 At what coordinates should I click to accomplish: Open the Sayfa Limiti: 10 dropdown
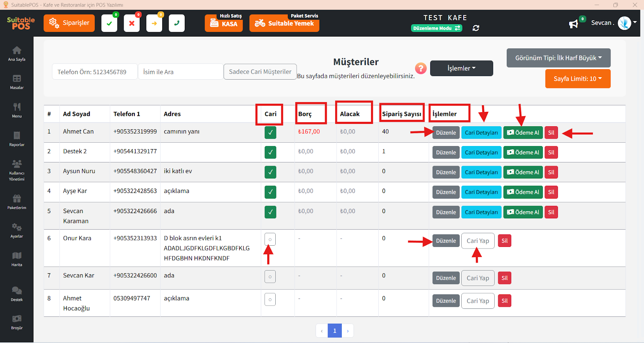[x=578, y=79]
